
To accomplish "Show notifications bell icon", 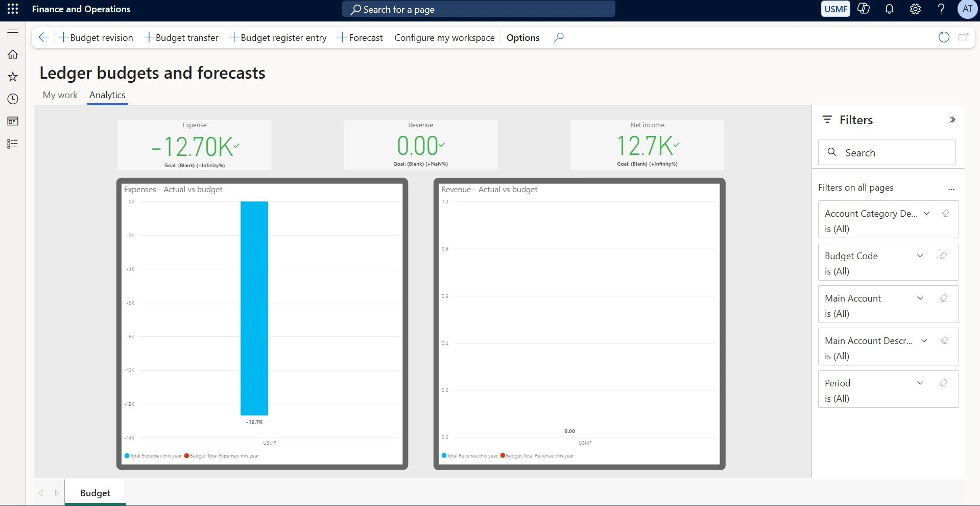I will point(889,9).
